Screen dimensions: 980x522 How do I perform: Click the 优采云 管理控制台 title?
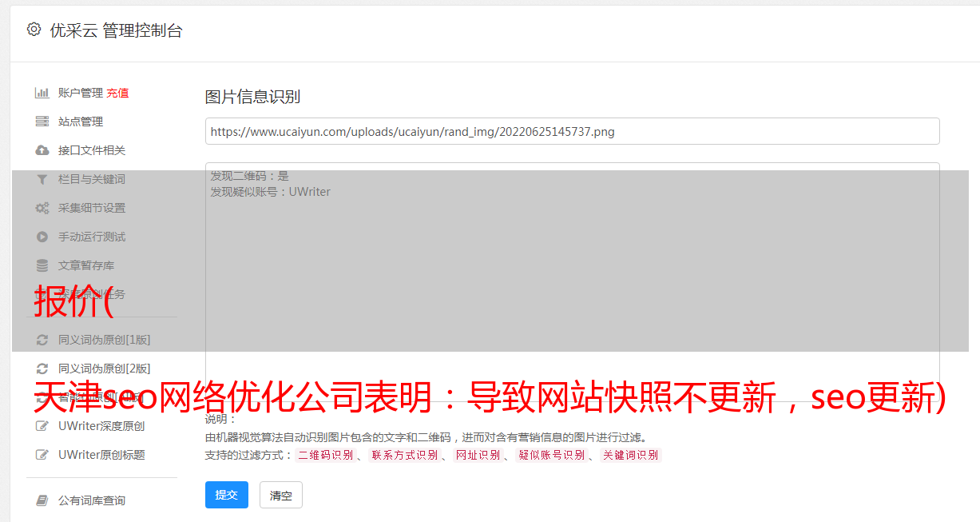click(x=116, y=30)
